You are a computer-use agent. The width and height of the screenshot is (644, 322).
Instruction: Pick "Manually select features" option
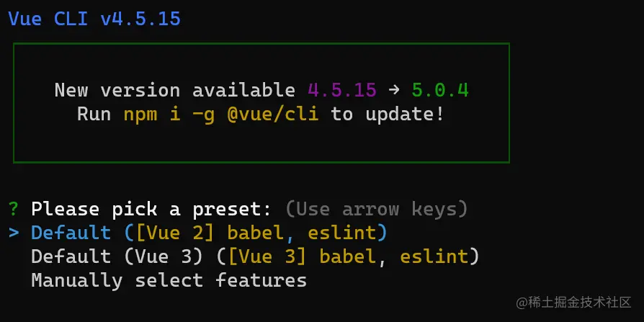tap(169, 280)
